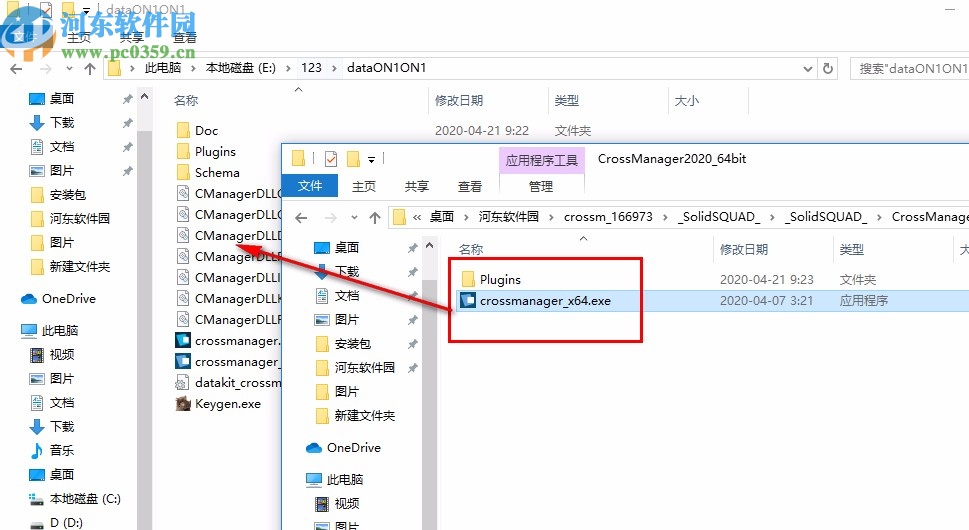Click front window sidebar scroll up arrow
Image resolution: width=969 pixels, height=530 pixels.
coord(429,246)
